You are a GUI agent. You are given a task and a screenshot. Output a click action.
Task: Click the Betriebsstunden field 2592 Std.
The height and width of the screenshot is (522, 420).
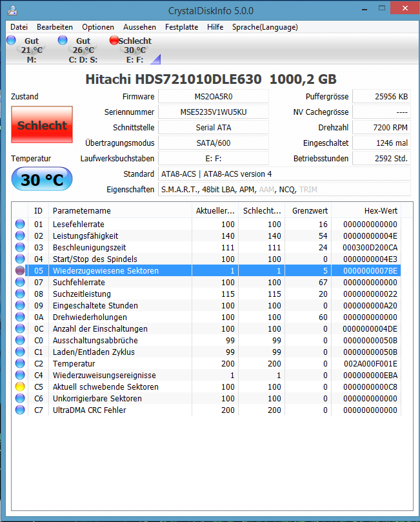click(381, 159)
